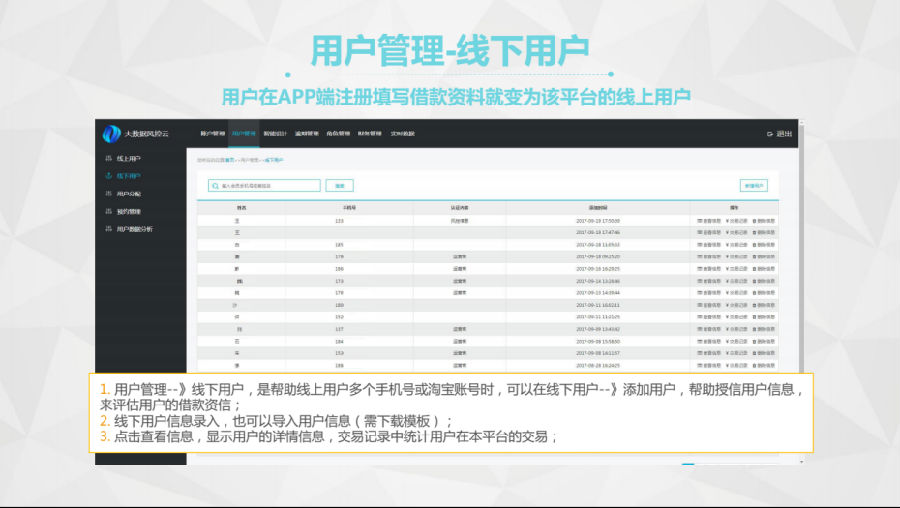This screenshot has height=508, width=900.
Task: Go to 首页 via breadcrumb link
Action: pyautogui.click(x=229, y=160)
